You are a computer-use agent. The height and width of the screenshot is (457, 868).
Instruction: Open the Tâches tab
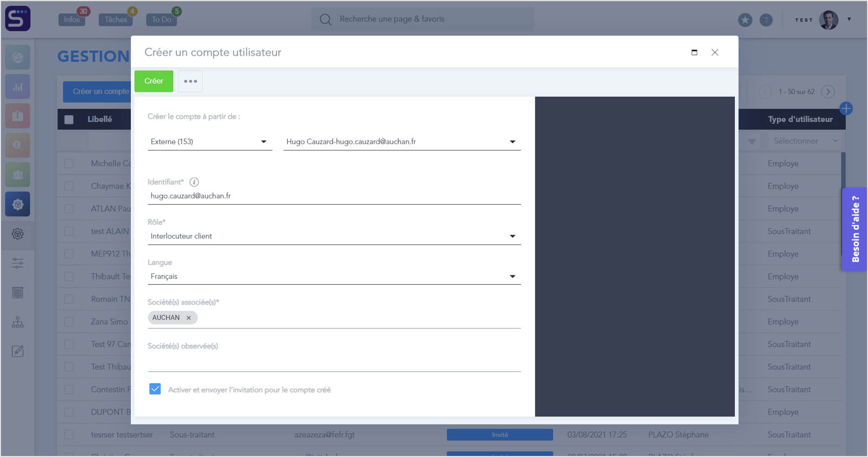(115, 19)
